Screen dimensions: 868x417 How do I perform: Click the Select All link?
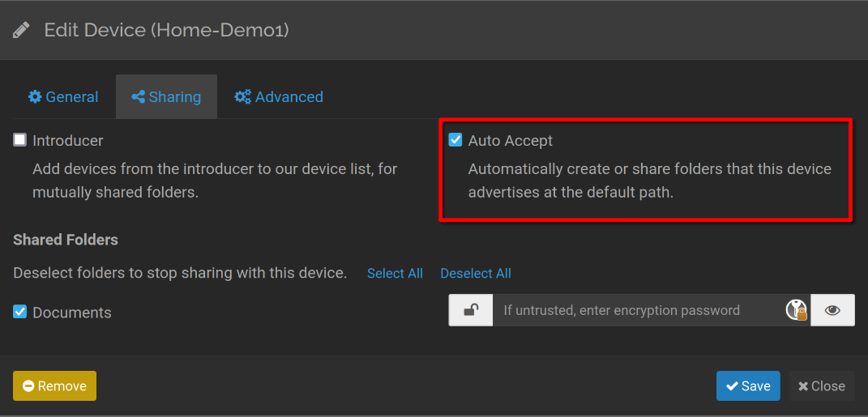[x=395, y=274]
